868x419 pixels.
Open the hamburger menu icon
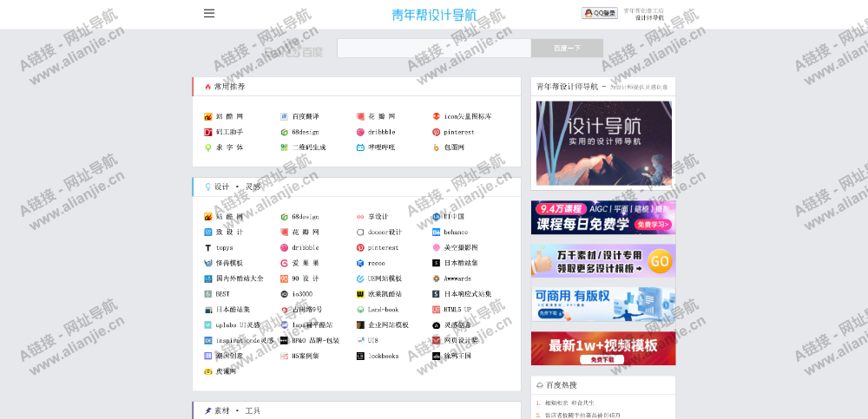pos(208,13)
